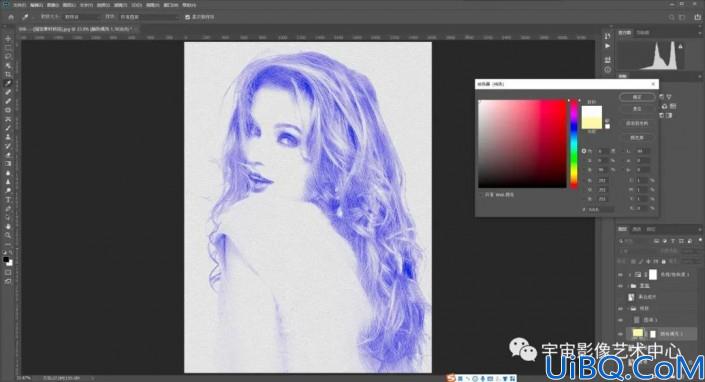Open Color Libraries button
The image size is (705, 382).
pyautogui.click(x=637, y=138)
